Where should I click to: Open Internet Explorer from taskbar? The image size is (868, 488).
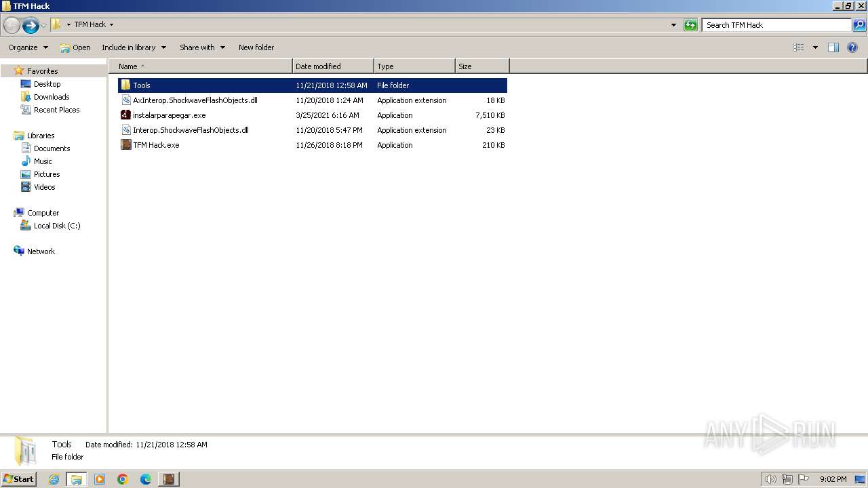[54, 479]
